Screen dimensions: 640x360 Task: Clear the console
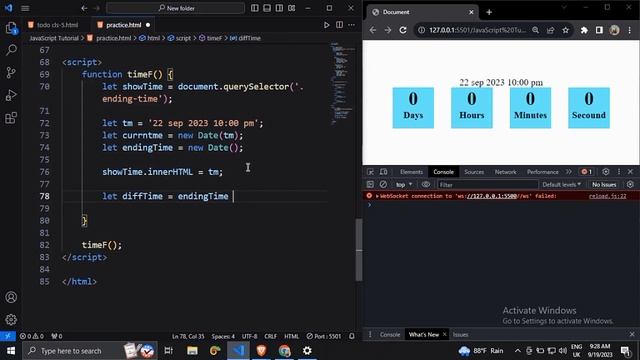tap(383, 184)
